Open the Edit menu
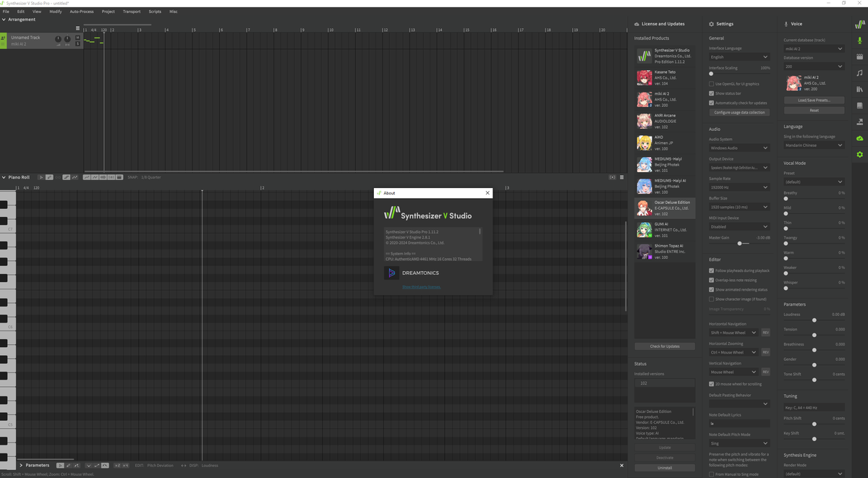Image resolution: width=868 pixels, height=478 pixels. coord(20,12)
